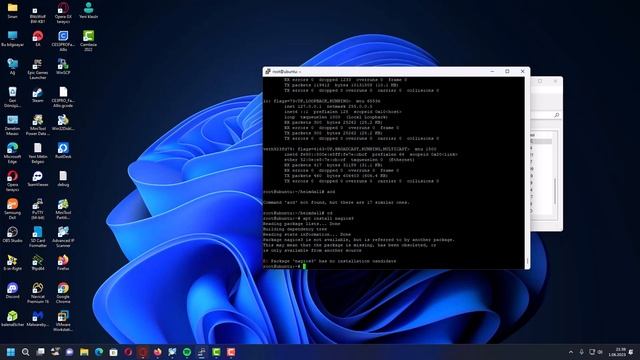
Task: Show hidden system tray icons chevron
Action: pyautogui.click(x=571, y=352)
